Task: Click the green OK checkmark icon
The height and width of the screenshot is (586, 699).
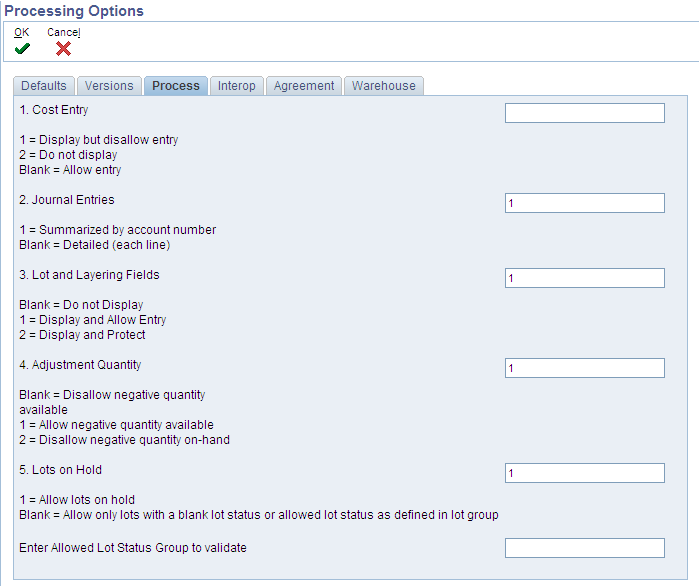Action: (x=22, y=48)
